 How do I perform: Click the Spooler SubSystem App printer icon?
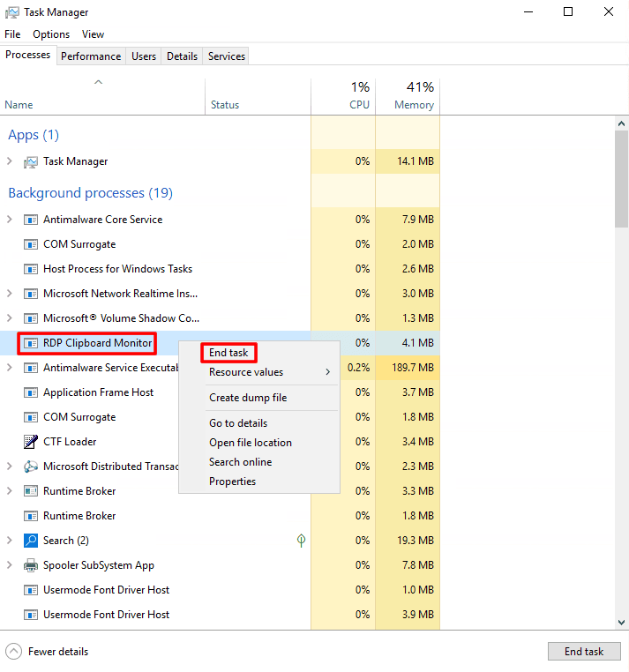click(x=31, y=565)
